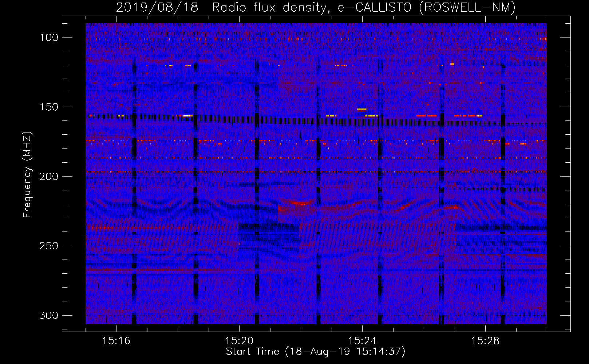Click the 'Start Time (18-Aug-19 15:14:37)' label
Image resolution: width=589 pixels, height=364 pixels.
316,352
